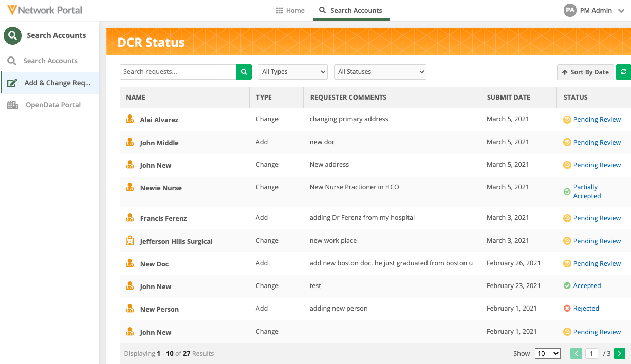Click the PA user avatar icon
This screenshot has height=364, width=631.
tap(569, 10)
